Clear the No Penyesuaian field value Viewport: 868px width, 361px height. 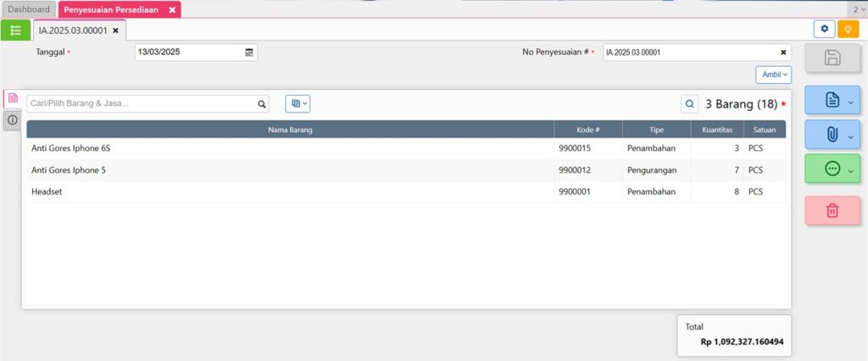click(x=782, y=53)
